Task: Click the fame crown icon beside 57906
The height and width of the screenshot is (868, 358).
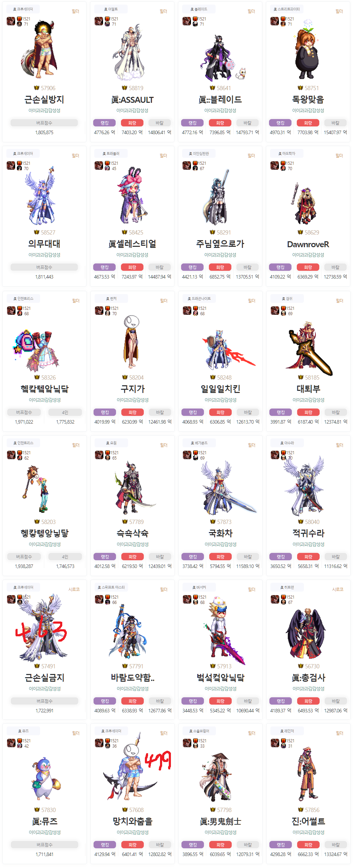Action: (36, 88)
